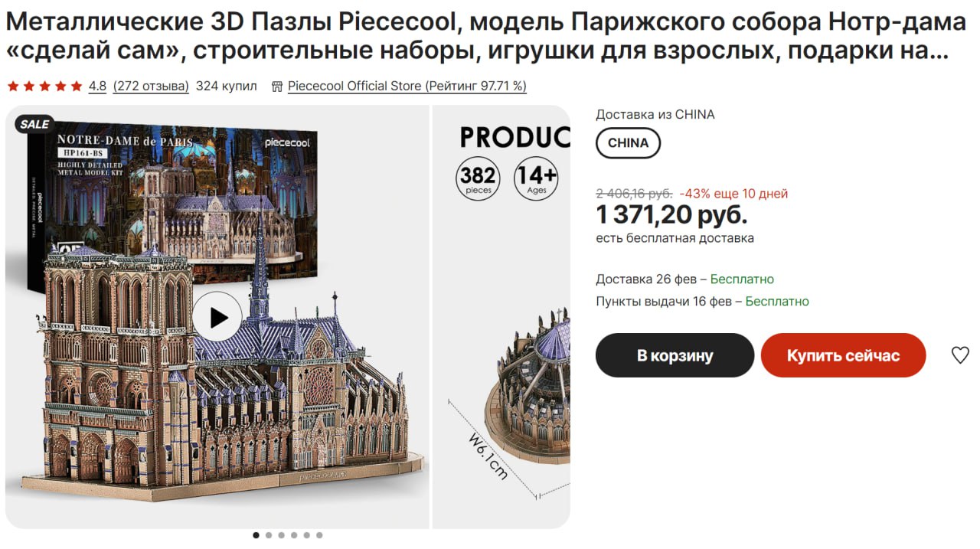
Task: Select the CHINA shipping origin option
Action: tap(628, 143)
